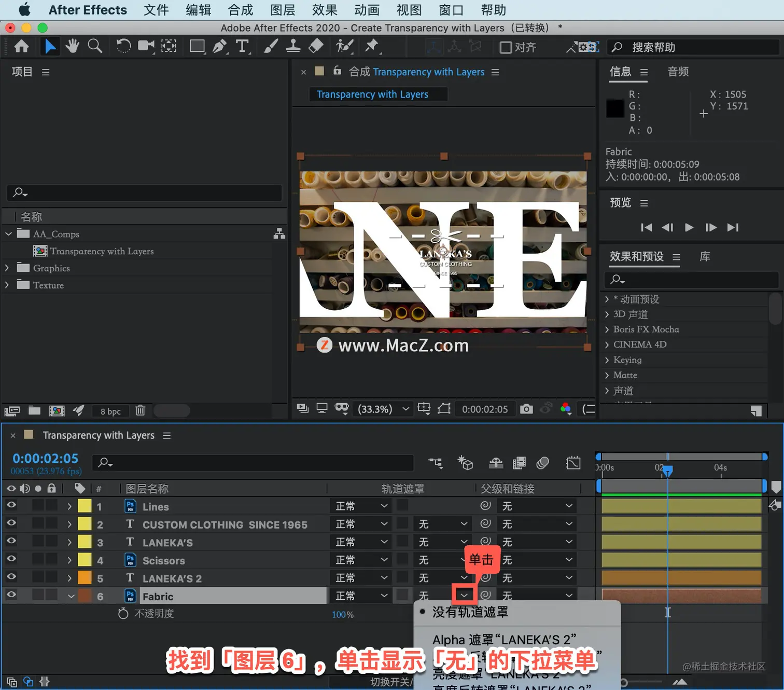Take a snapshot with the camera icon

tap(526, 409)
